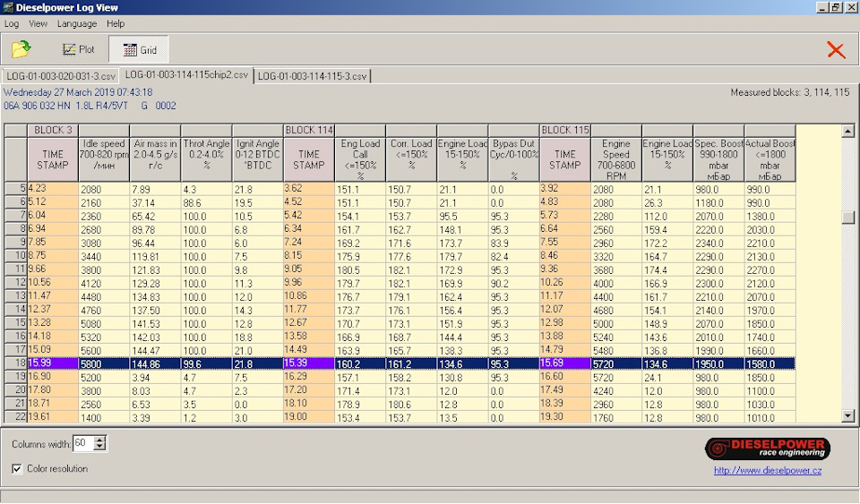Click Columns width input field

pyautogui.click(x=83, y=443)
